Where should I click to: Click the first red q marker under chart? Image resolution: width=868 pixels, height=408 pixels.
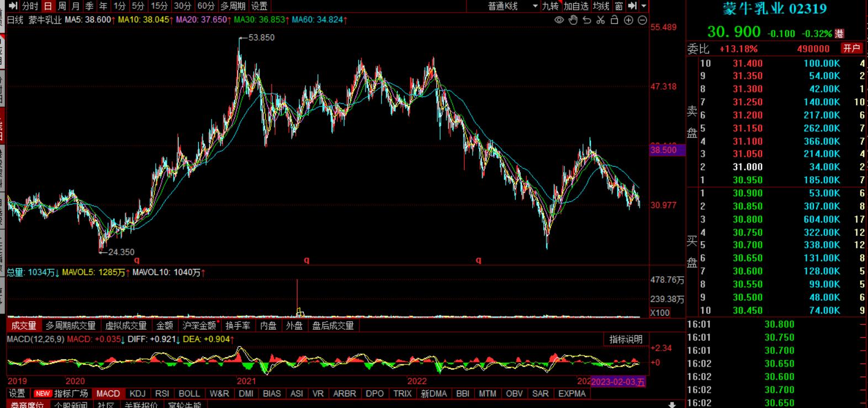pos(137,260)
